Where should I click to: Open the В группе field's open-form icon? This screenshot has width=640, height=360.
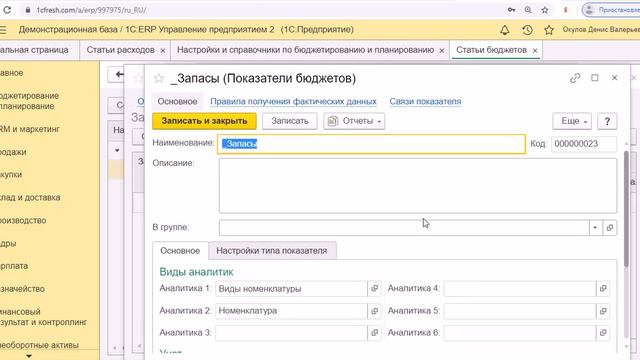coord(610,227)
